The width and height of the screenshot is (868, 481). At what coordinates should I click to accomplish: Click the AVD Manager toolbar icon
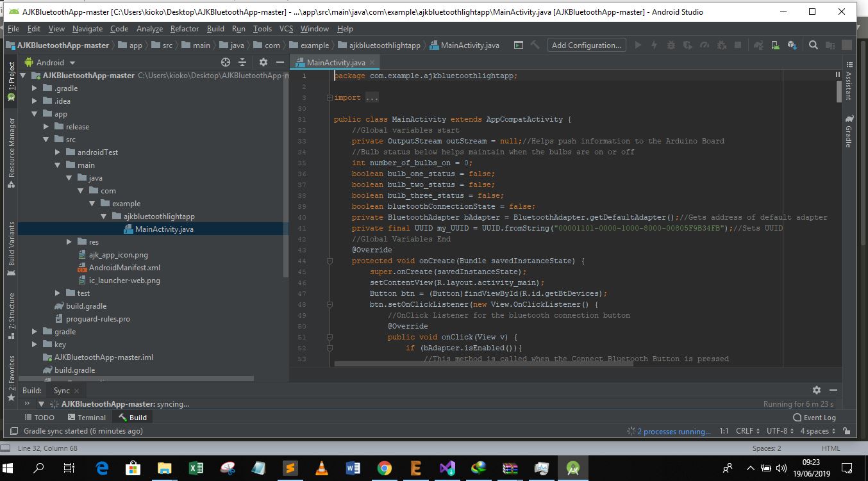(775, 45)
